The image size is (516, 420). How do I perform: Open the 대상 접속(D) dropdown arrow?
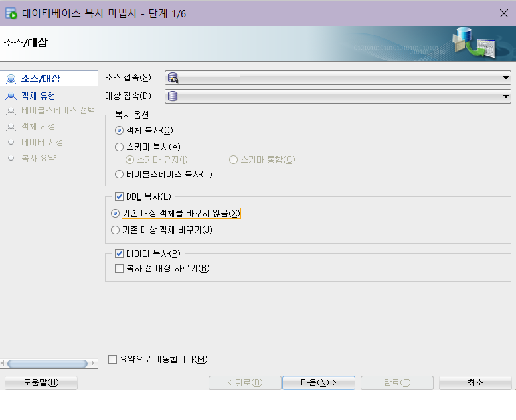(506, 96)
